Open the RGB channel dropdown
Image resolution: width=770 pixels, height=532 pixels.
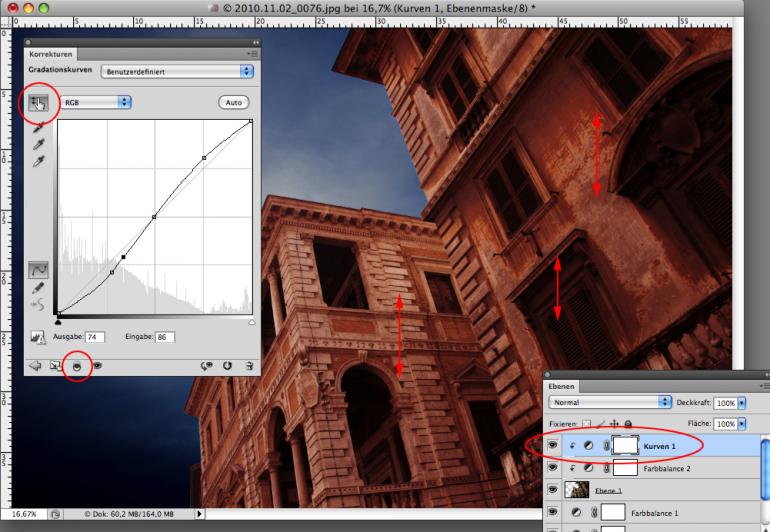coord(96,102)
